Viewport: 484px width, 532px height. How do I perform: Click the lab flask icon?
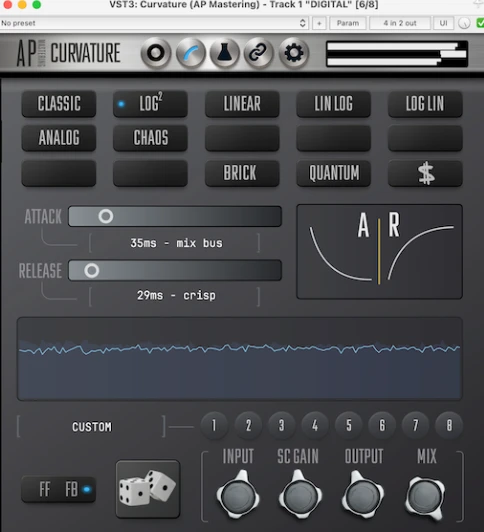(224, 53)
